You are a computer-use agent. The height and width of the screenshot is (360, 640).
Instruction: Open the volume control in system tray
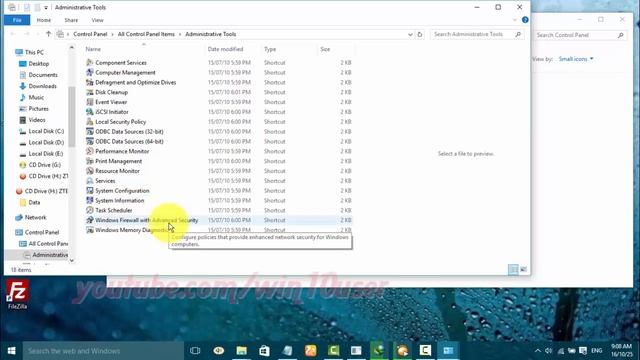coord(549,351)
